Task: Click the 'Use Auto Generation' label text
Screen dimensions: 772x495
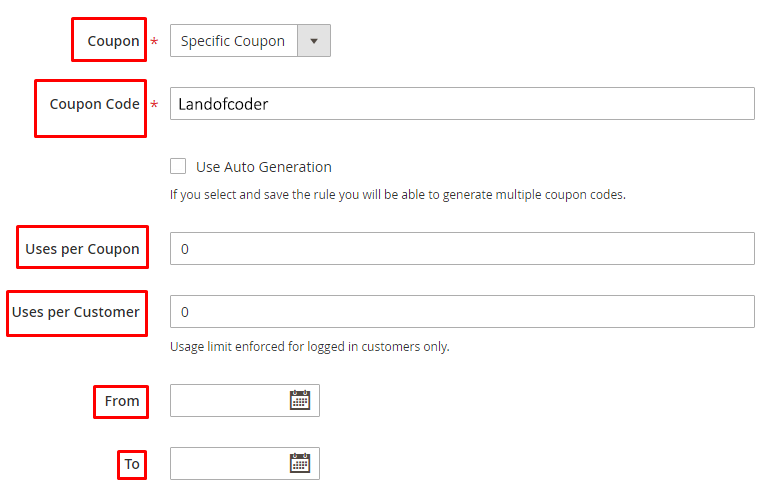Action: pos(264,167)
